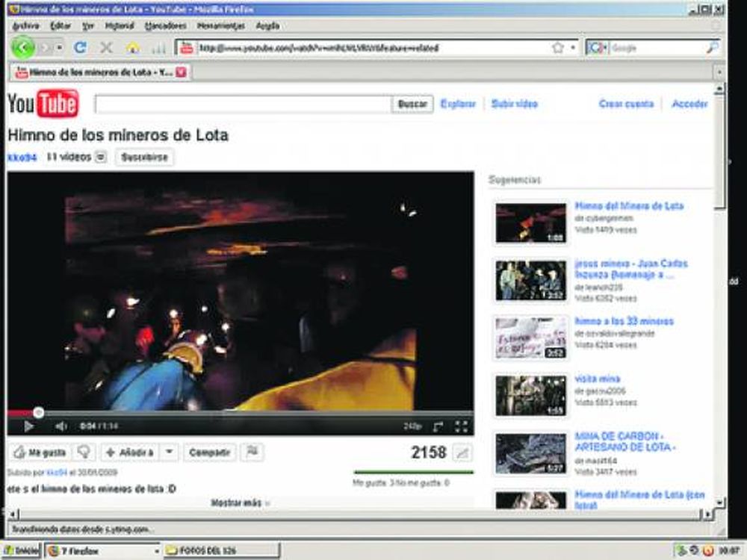Click the Buscar search button
Screen dimensions: 747x560
412,105
